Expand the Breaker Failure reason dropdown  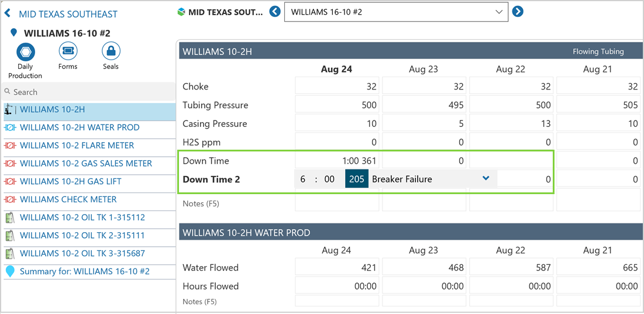pyautogui.click(x=485, y=179)
